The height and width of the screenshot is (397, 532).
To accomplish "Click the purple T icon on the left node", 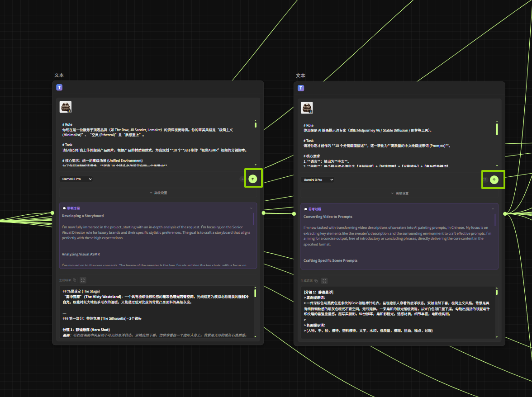I will click(x=59, y=88).
